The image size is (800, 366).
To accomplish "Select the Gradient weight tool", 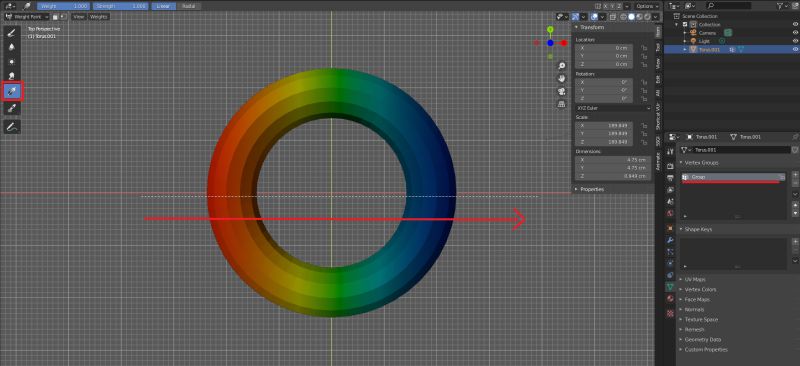I will point(12,92).
